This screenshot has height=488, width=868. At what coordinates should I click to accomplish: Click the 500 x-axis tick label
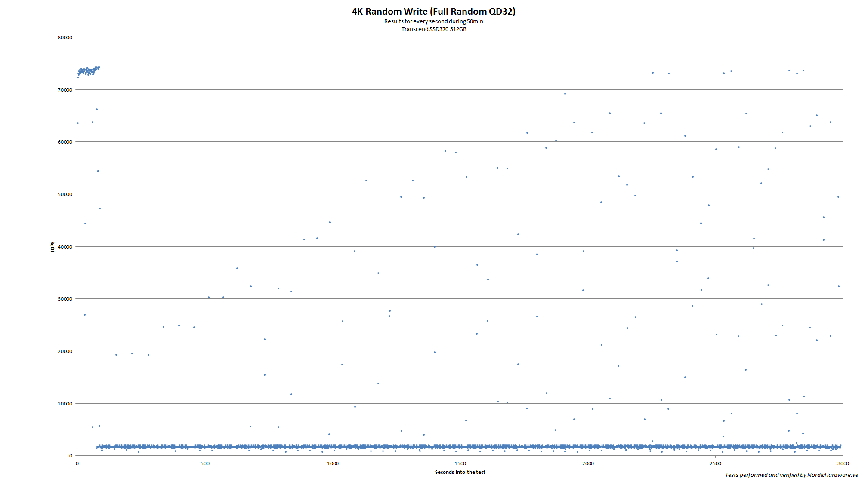205,463
